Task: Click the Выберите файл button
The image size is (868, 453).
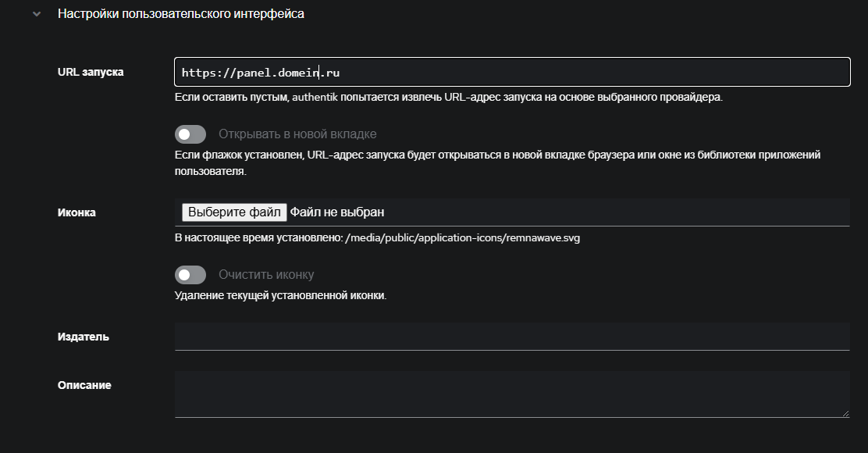Action: tap(234, 210)
